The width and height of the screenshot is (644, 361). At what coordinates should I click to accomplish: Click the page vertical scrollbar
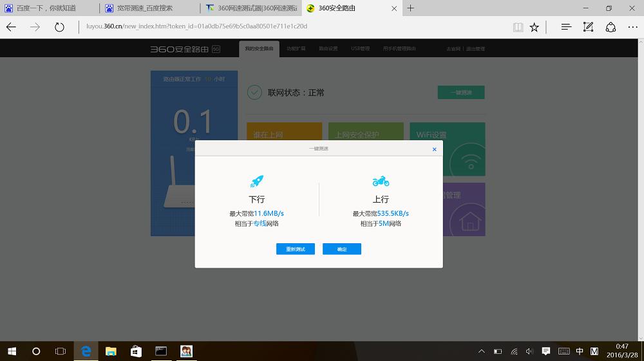(x=641, y=190)
